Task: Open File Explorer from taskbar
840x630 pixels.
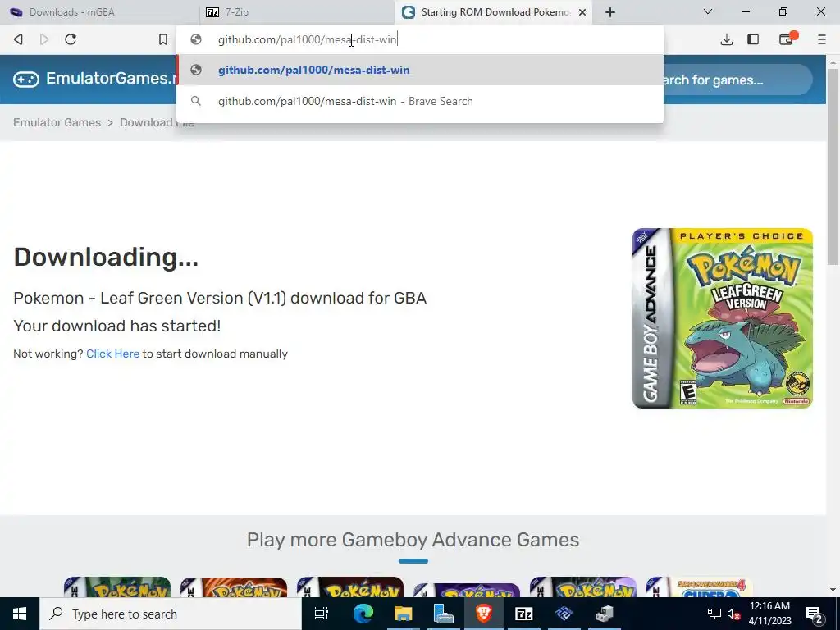Action: [403, 614]
